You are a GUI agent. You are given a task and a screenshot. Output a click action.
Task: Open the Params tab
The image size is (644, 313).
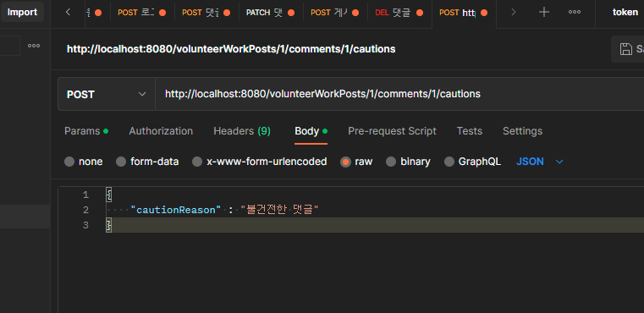tap(86, 131)
